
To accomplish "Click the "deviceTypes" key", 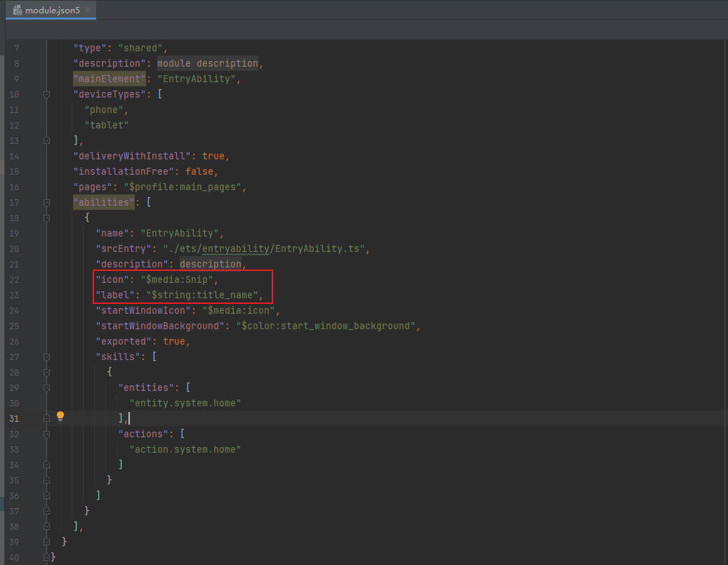I will pos(110,94).
